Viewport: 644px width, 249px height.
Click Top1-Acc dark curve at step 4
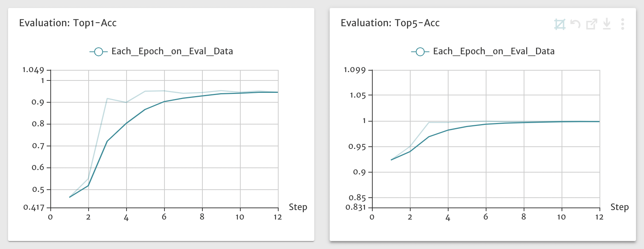pos(126,123)
